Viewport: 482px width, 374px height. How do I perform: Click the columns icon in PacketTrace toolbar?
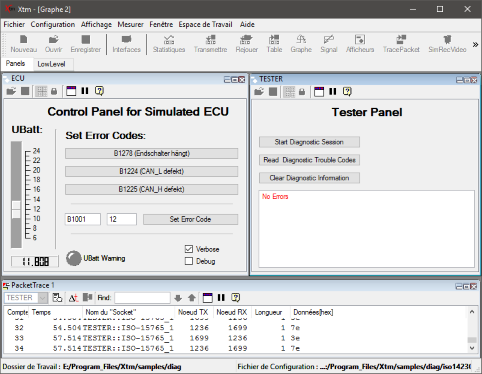point(88,297)
